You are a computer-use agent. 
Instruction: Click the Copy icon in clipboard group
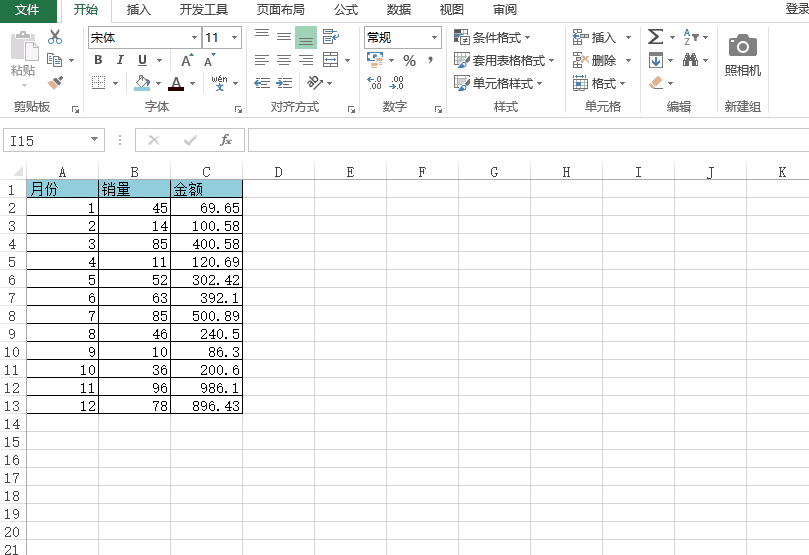54,60
